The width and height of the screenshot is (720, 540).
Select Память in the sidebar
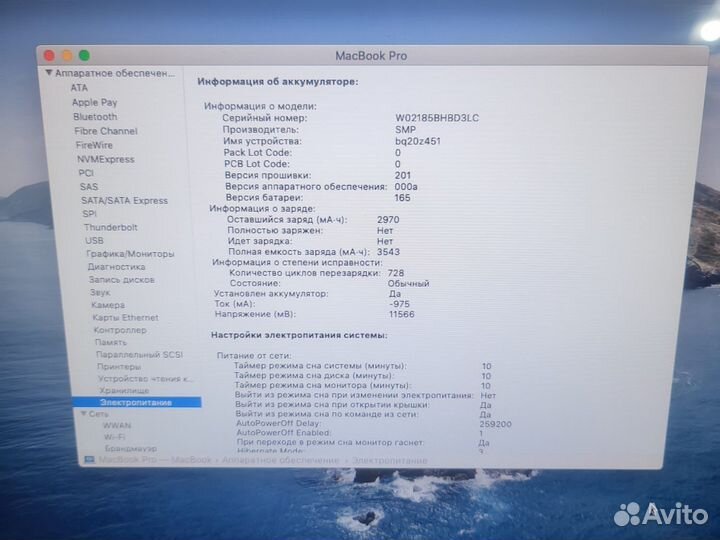(111, 342)
